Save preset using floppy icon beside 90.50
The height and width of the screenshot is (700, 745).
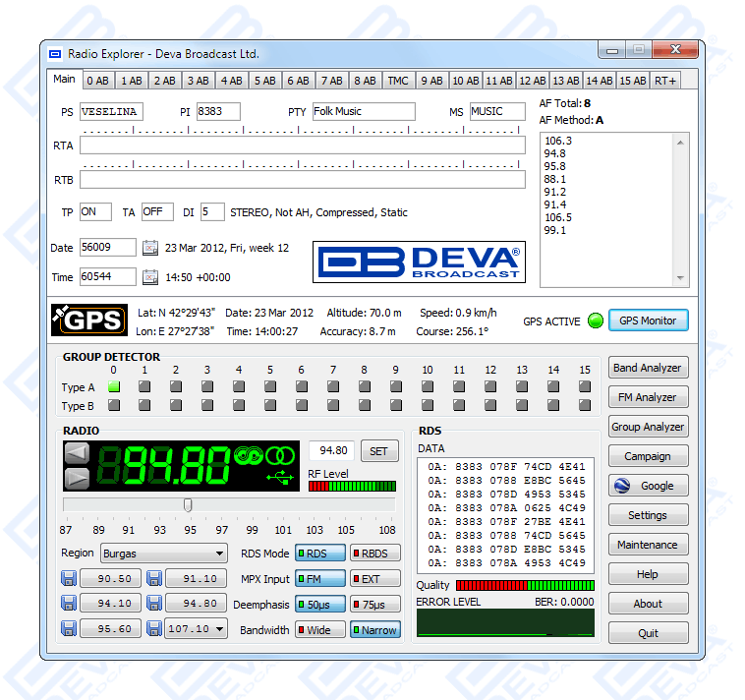[69, 579]
